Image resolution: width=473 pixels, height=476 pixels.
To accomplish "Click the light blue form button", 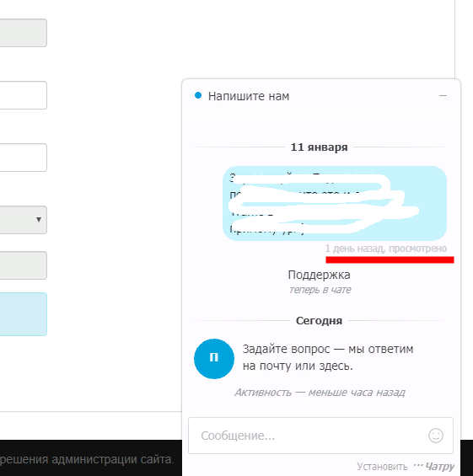I will pyautogui.click(x=23, y=314).
